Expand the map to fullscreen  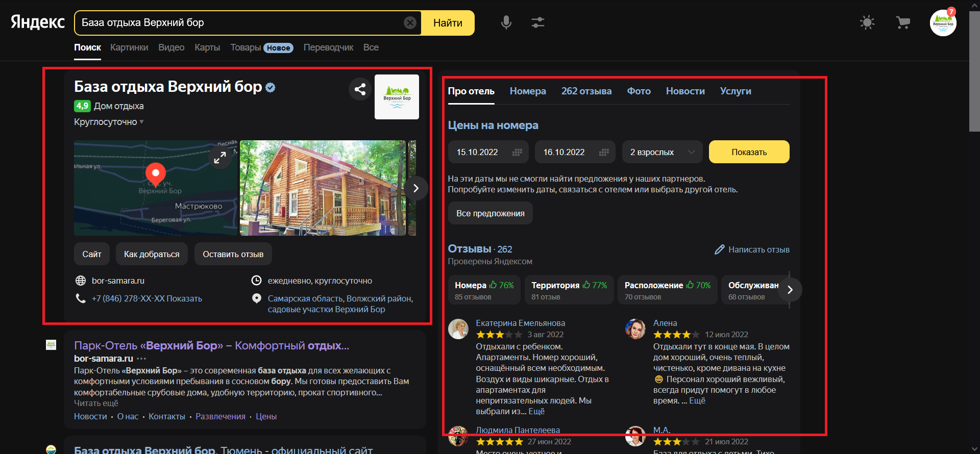click(220, 158)
